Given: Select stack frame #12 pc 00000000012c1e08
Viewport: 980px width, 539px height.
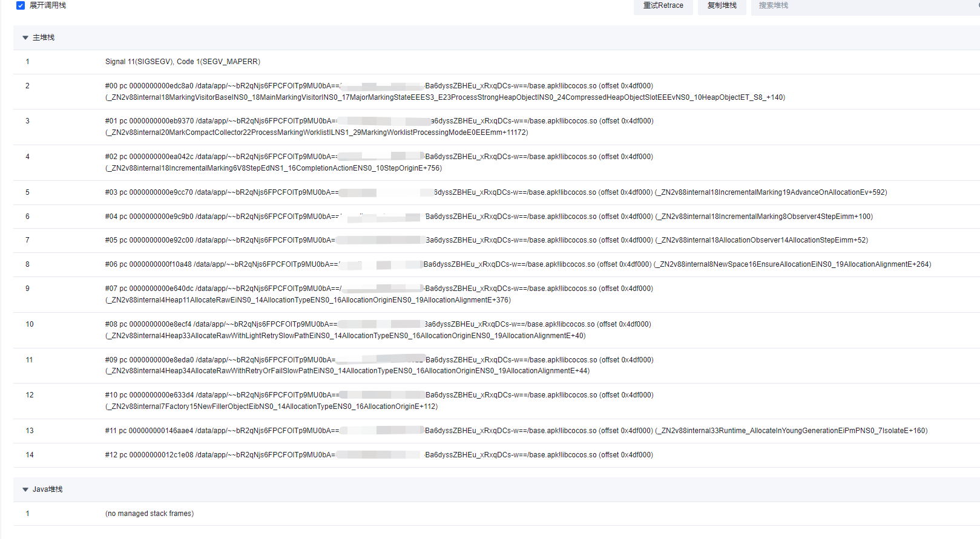Looking at the screenshot, I should pos(496,455).
